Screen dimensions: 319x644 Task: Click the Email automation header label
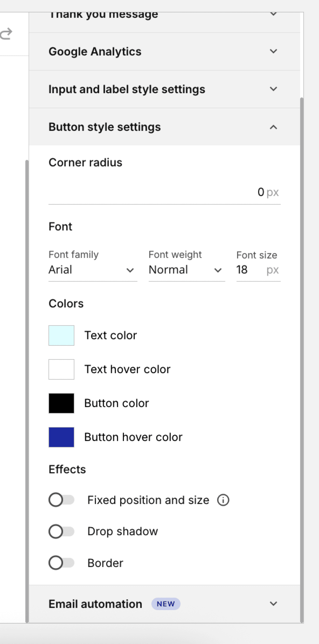(x=95, y=604)
